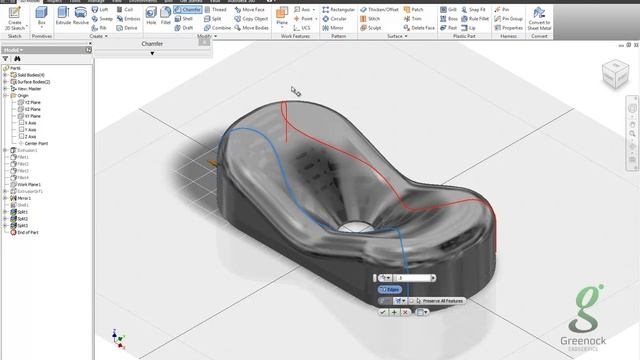Click the green OK checkmark button

pyautogui.click(x=383, y=312)
